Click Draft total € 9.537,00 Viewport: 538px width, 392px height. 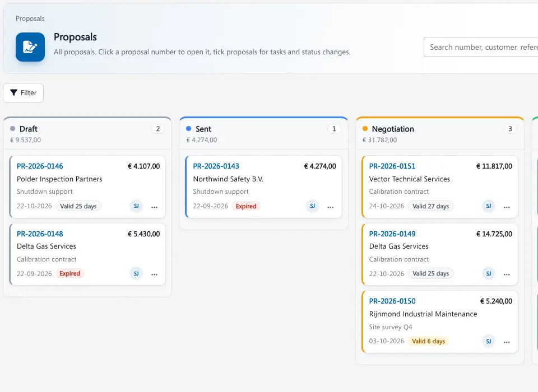click(x=25, y=140)
